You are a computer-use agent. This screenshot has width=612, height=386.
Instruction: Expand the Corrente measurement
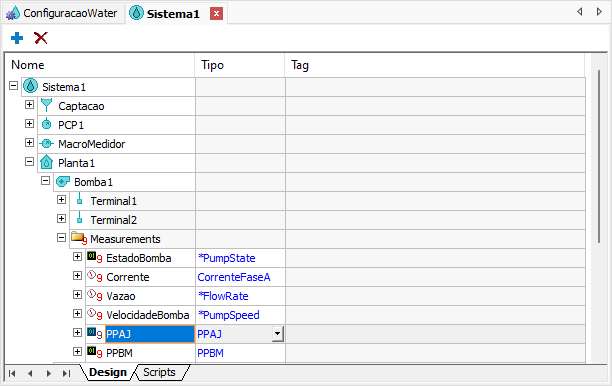click(x=77, y=276)
